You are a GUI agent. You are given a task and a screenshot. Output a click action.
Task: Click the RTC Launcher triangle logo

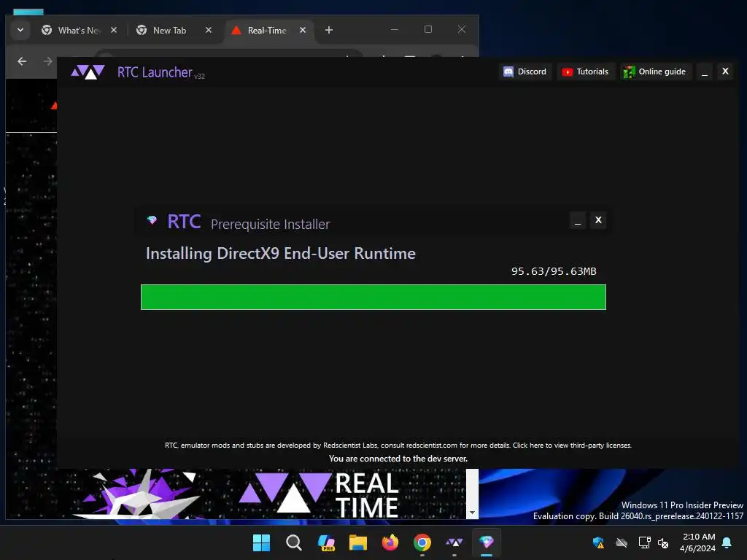tap(88, 72)
